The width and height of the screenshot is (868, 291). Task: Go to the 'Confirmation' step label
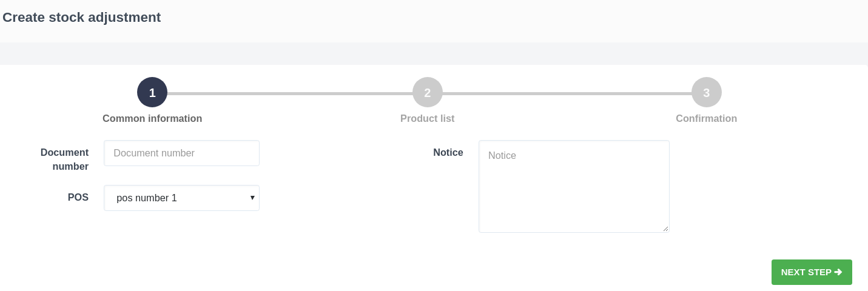point(707,119)
